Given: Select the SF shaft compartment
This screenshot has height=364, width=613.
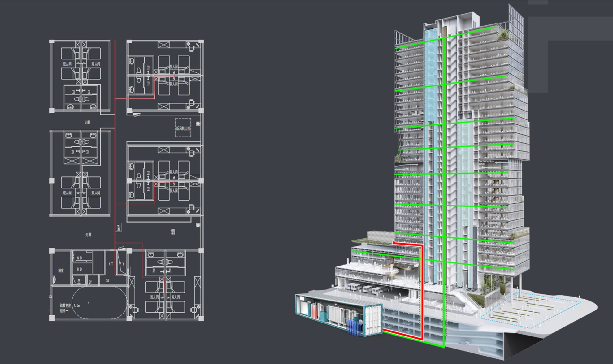Looking at the screenshot, I should [79, 281].
